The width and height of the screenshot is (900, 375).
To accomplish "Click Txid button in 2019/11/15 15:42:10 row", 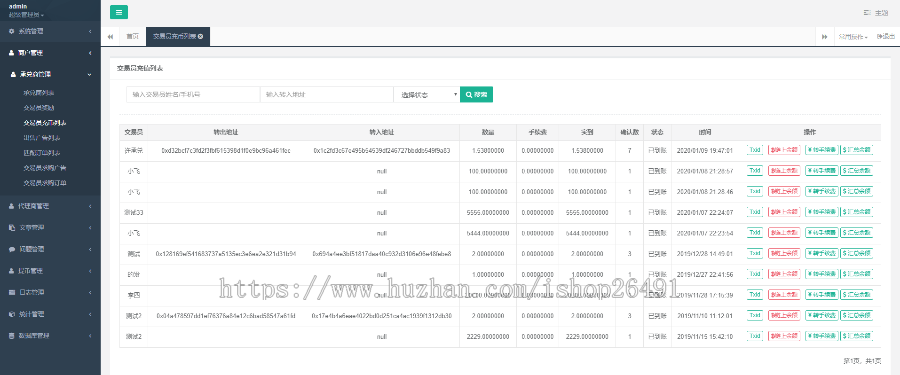I will 755,336.
